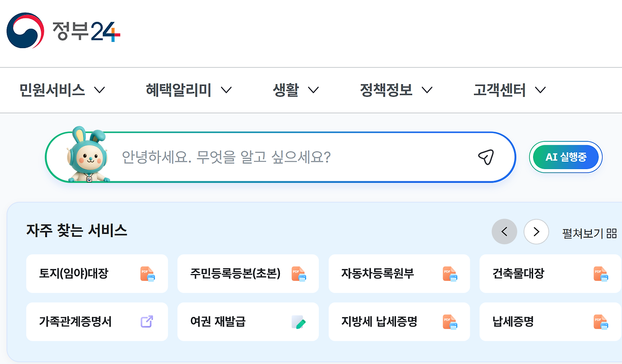The image size is (622, 364).
Task: Click the 정부24 logo
Action: [x=63, y=30]
